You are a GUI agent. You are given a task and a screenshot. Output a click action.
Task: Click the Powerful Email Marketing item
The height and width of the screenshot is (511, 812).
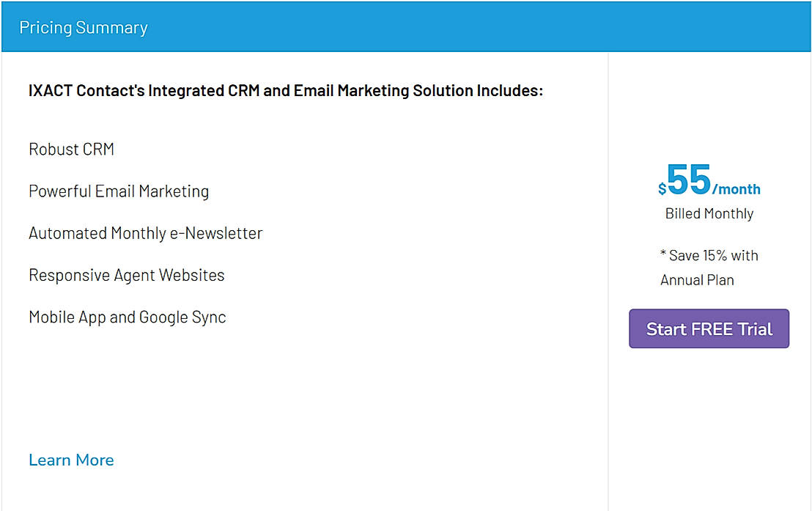[119, 191]
